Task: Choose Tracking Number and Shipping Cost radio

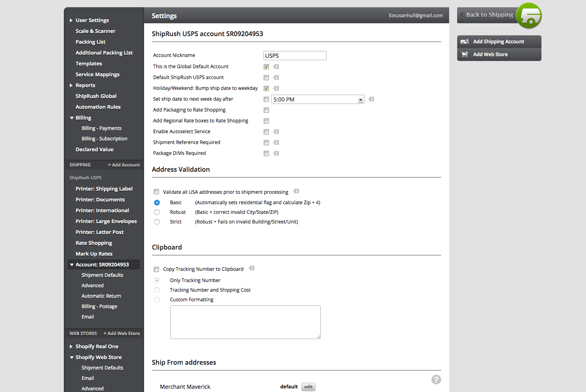Action: (157, 290)
